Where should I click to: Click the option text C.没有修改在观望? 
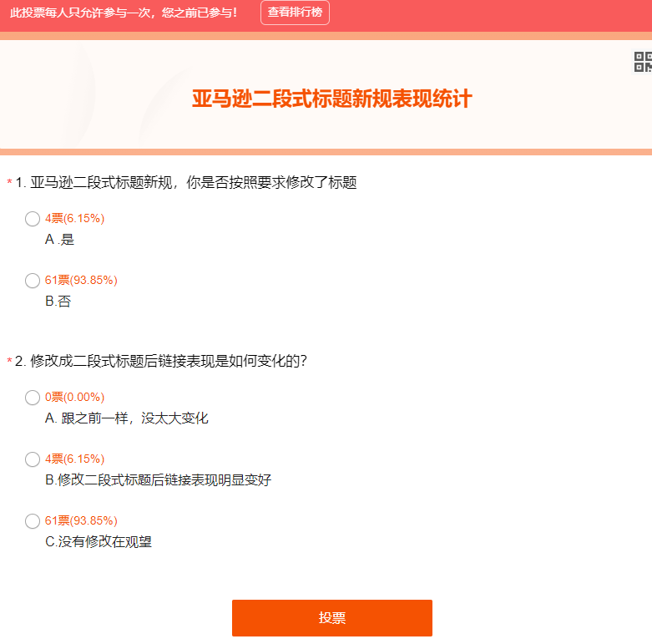[99, 541]
